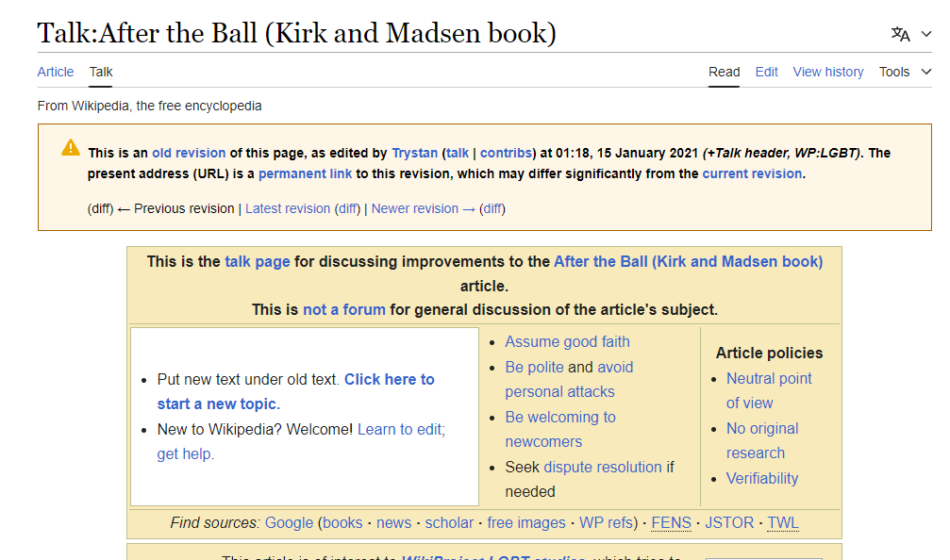Image resolution: width=950 pixels, height=560 pixels.
Task: Open the Edit tab
Action: point(766,72)
